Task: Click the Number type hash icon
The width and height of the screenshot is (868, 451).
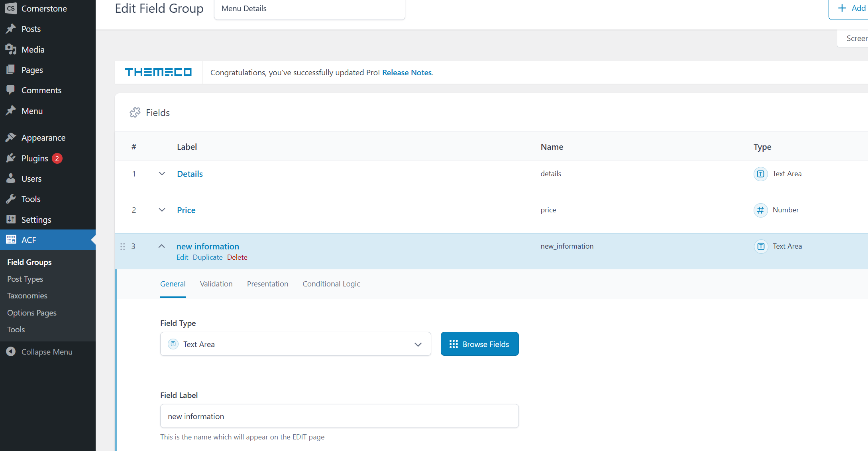Action: (760, 210)
